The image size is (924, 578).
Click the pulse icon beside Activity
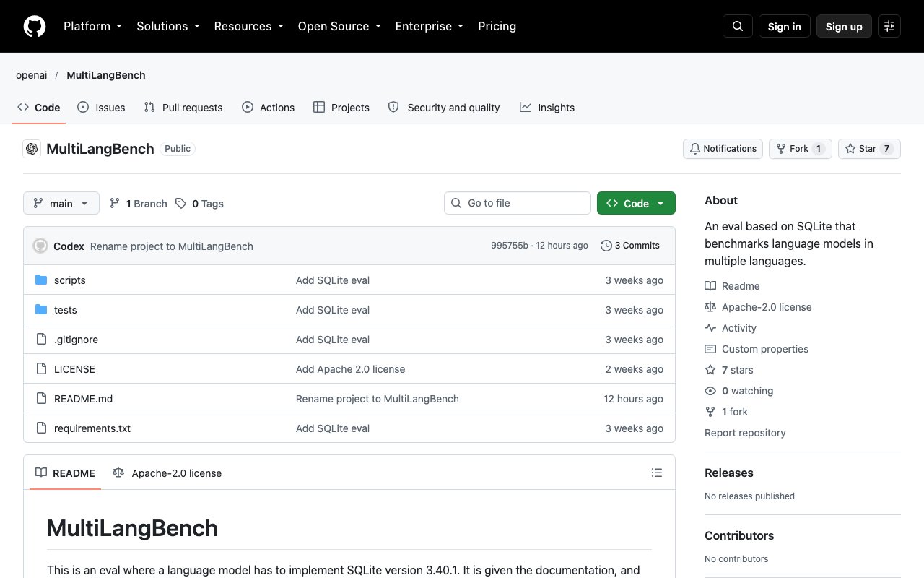point(710,328)
